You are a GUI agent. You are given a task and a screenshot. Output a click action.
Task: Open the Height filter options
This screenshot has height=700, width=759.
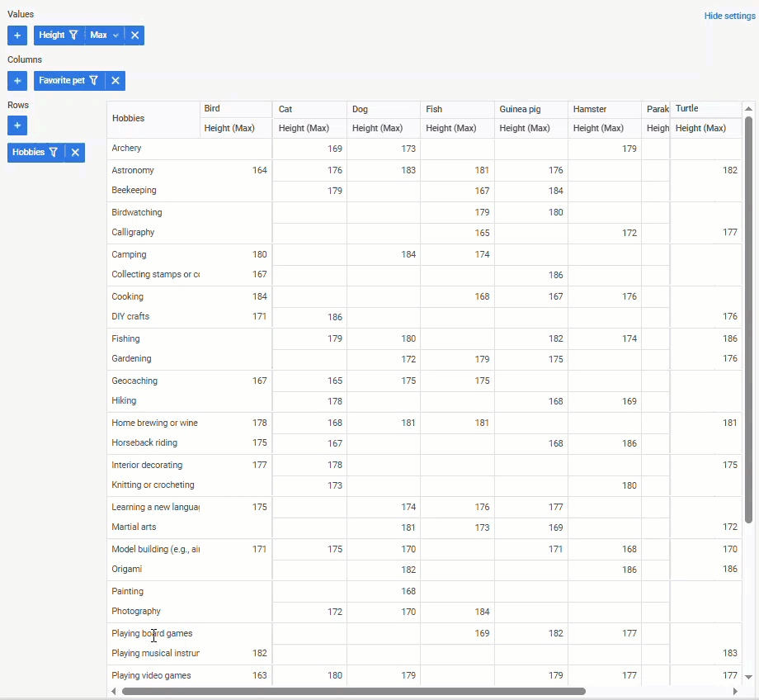coord(75,35)
